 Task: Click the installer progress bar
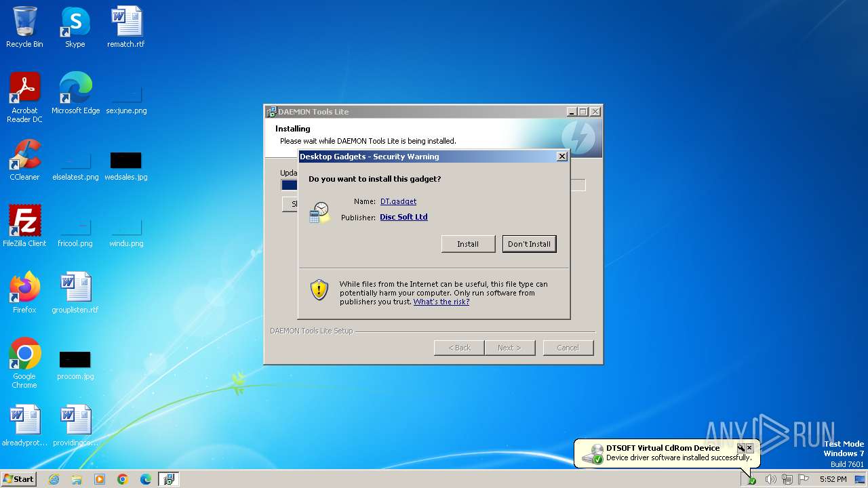[433, 185]
